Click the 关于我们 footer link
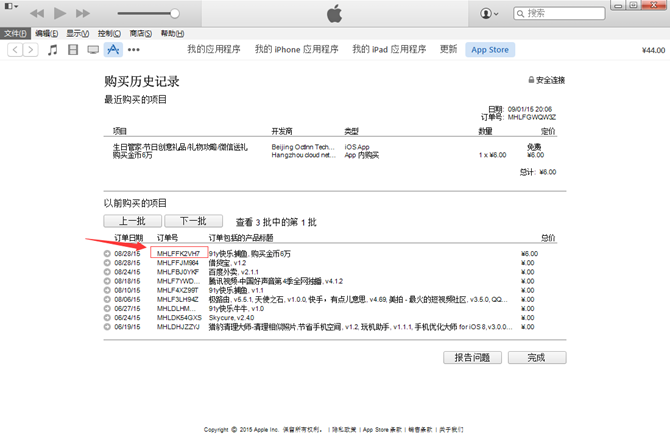This screenshot has width=670, height=442. (451, 430)
